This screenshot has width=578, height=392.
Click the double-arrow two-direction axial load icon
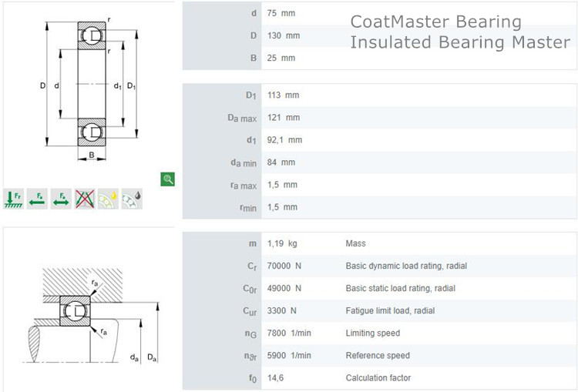click(x=61, y=199)
